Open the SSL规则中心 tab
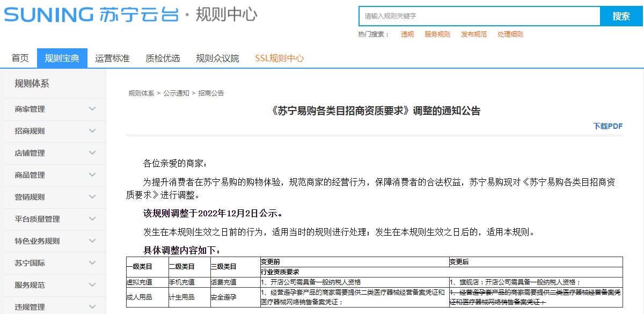 [280, 58]
